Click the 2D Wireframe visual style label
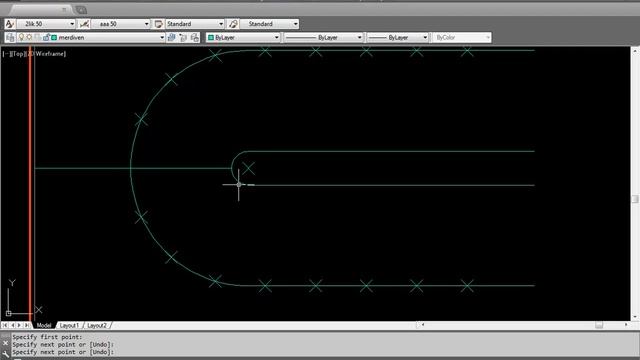 46,53
